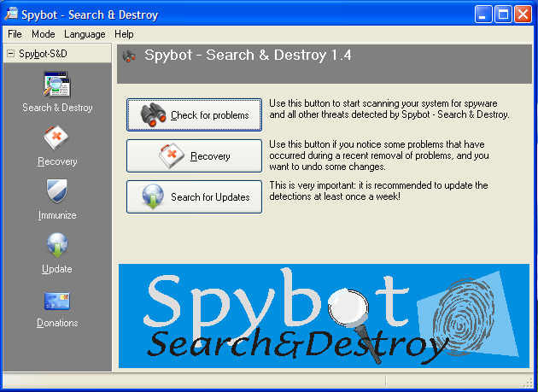
Task: Click the large Recovery button
Action: pos(194,155)
